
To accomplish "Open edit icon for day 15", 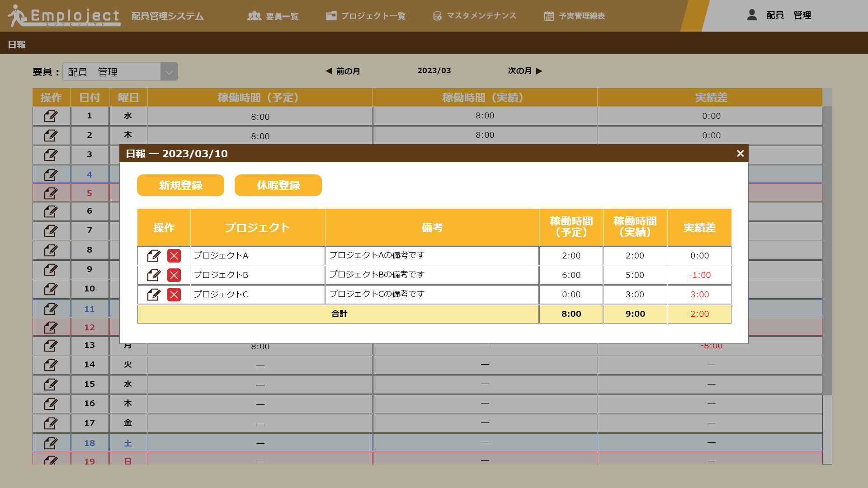I will pyautogui.click(x=51, y=385).
